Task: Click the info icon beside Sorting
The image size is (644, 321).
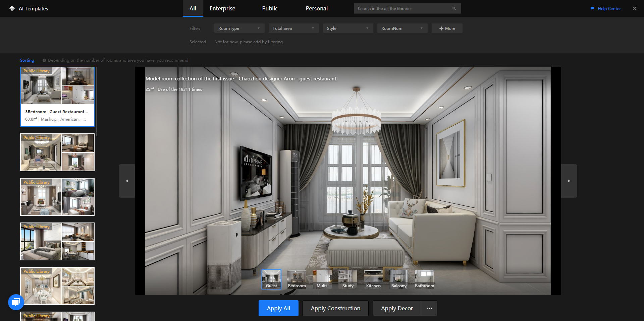Action: 44,60
